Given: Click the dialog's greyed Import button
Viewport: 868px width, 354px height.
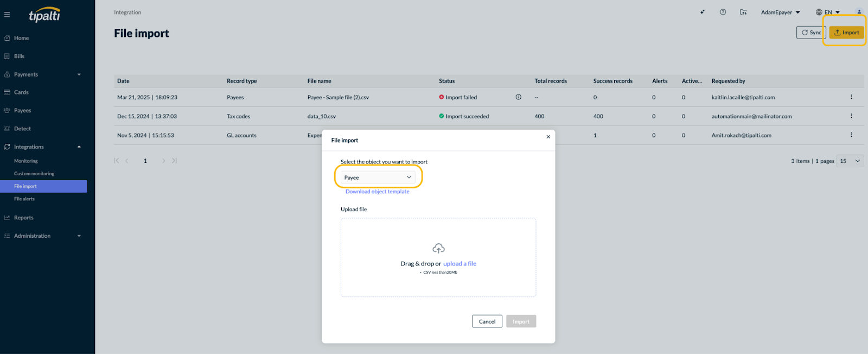Looking at the screenshot, I should point(521,321).
